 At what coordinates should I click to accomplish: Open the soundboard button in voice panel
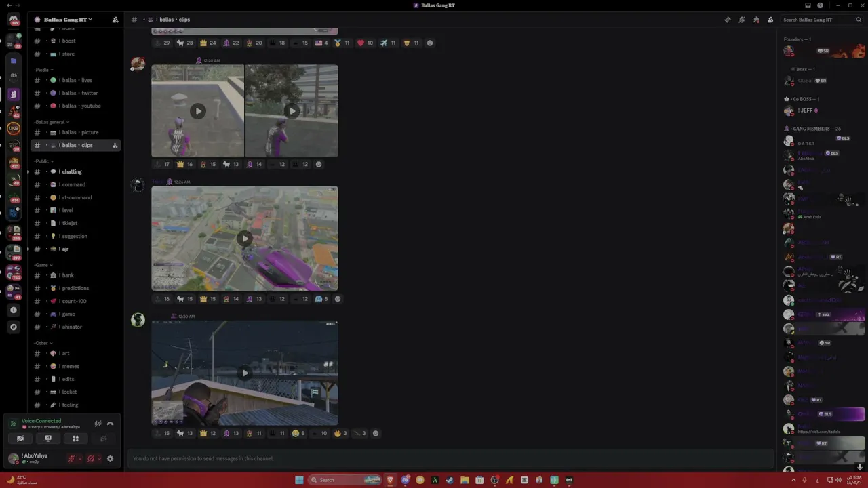[x=103, y=439]
